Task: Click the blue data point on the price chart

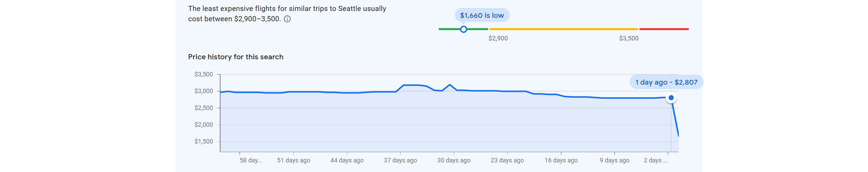Action: [x=671, y=98]
